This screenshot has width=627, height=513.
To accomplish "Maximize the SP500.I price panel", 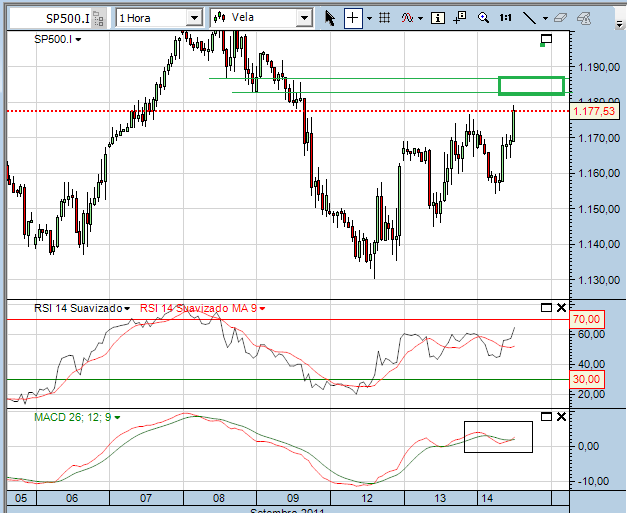I will coord(546,39).
